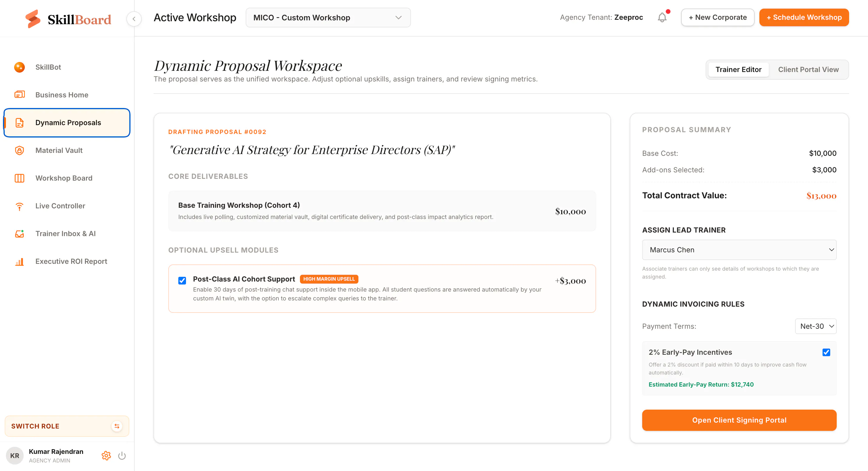The height and width of the screenshot is (471, 868).
Task: Open the Marcus Chen lead trainer dropdown
Action: click(x=739, y=250)
